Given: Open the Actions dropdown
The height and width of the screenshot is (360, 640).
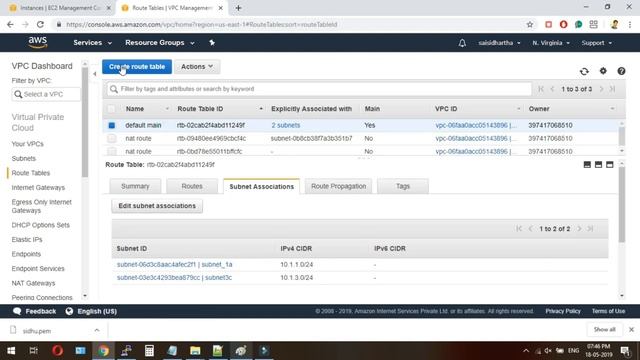Looking at the screenshot, I should [197, 67].
